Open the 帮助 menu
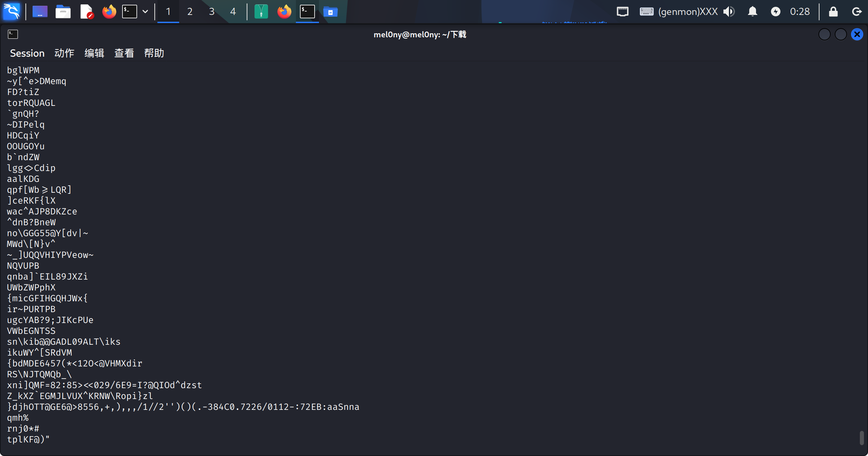 tap(154, 53)
